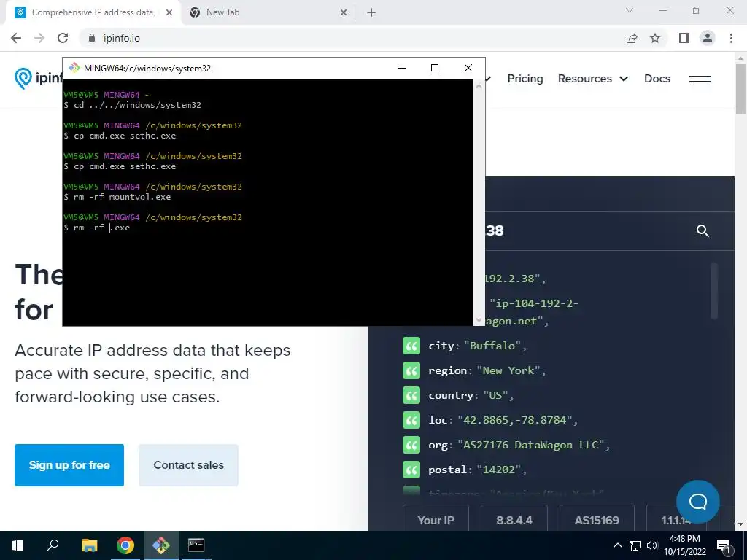Click the quote icon beside loc

coord(411,421)
